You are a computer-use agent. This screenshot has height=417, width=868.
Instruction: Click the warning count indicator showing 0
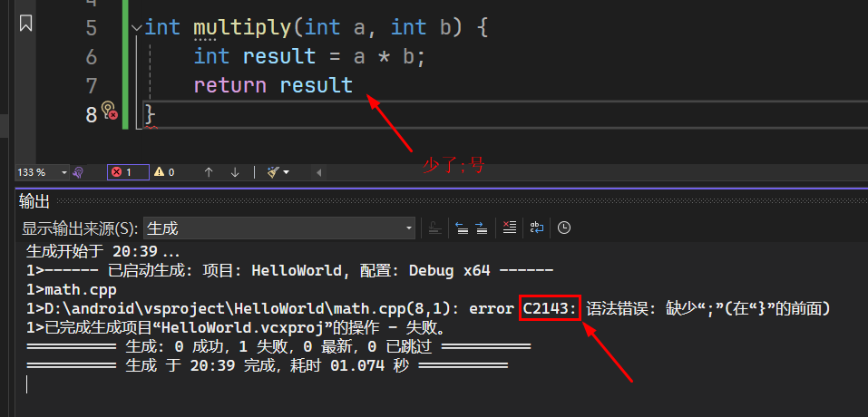(164, 172)
